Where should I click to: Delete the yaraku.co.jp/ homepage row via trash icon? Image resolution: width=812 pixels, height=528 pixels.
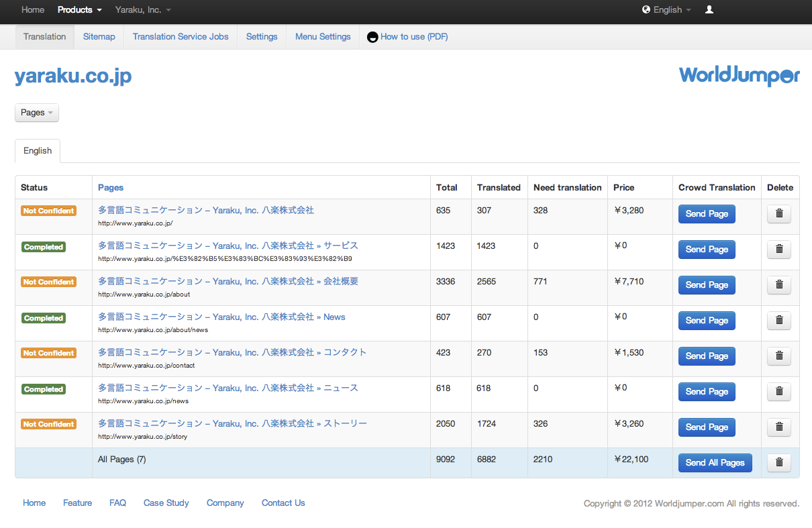tap(779, 214)
